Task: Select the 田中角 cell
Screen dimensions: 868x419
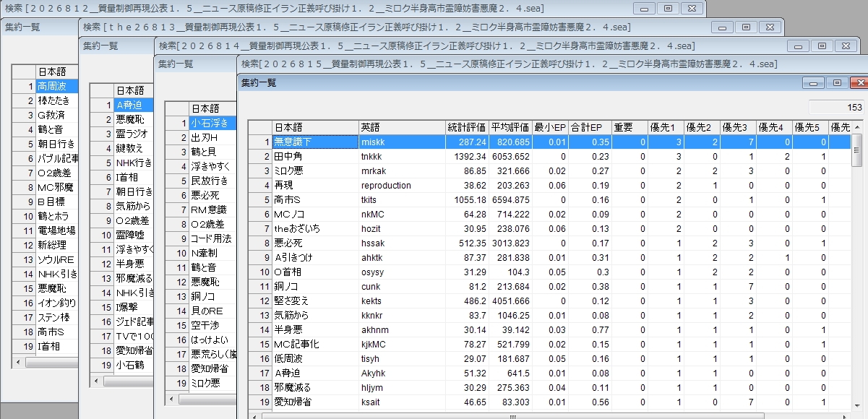Action: pos(314,157)
